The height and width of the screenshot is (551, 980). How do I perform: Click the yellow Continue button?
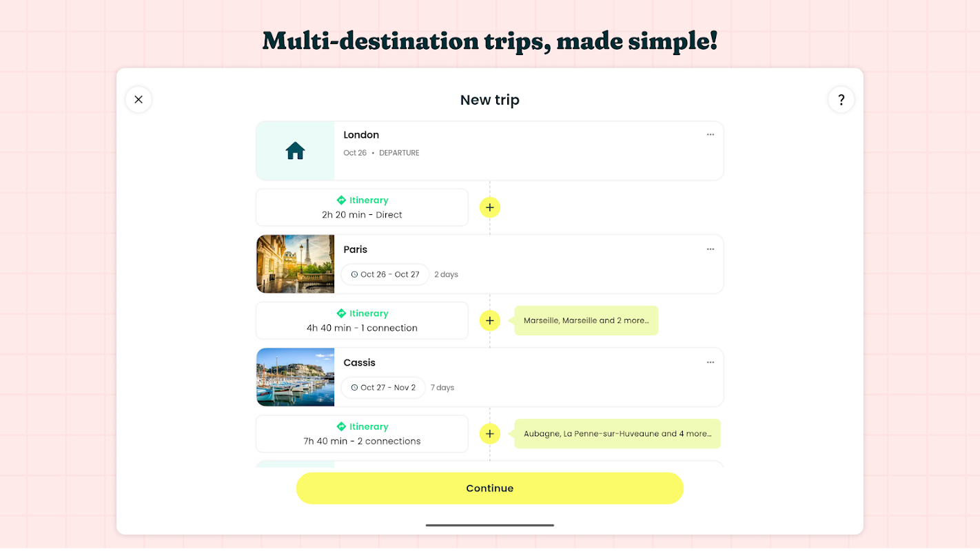coord(489,488)
